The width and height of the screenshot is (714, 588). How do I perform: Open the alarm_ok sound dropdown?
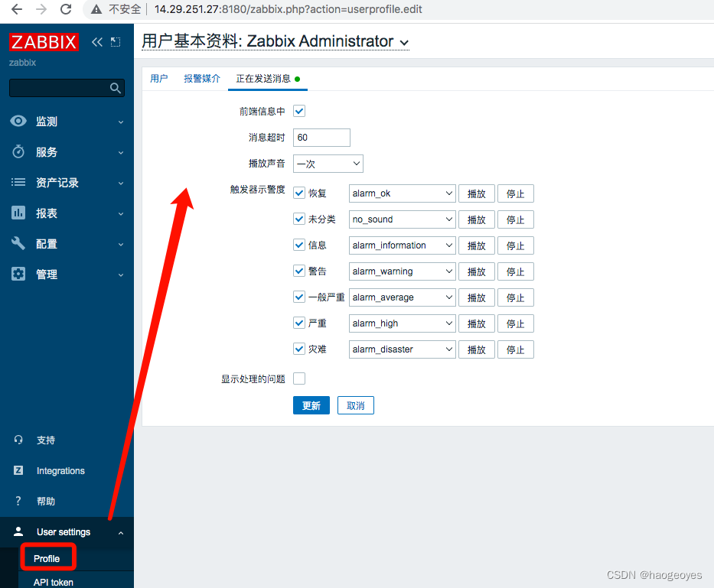point(402,193)
